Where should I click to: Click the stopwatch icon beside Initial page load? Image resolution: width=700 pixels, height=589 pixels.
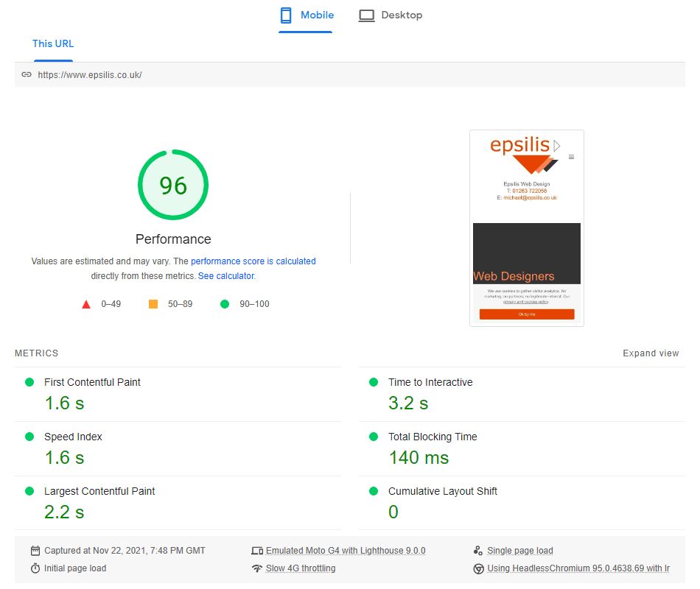coord(35,568)
